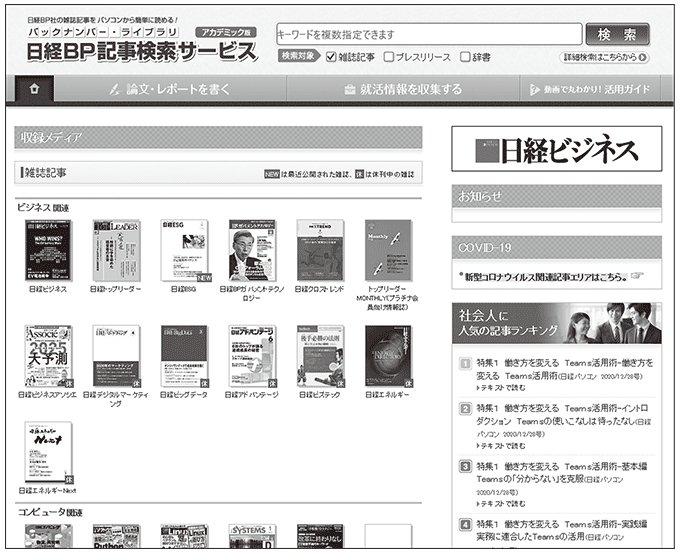Image resolution: width=680 pixels, height=554 pixels.
Task: Open the 日経エネルギーNext magazine cover
Action: coord(48,452)
